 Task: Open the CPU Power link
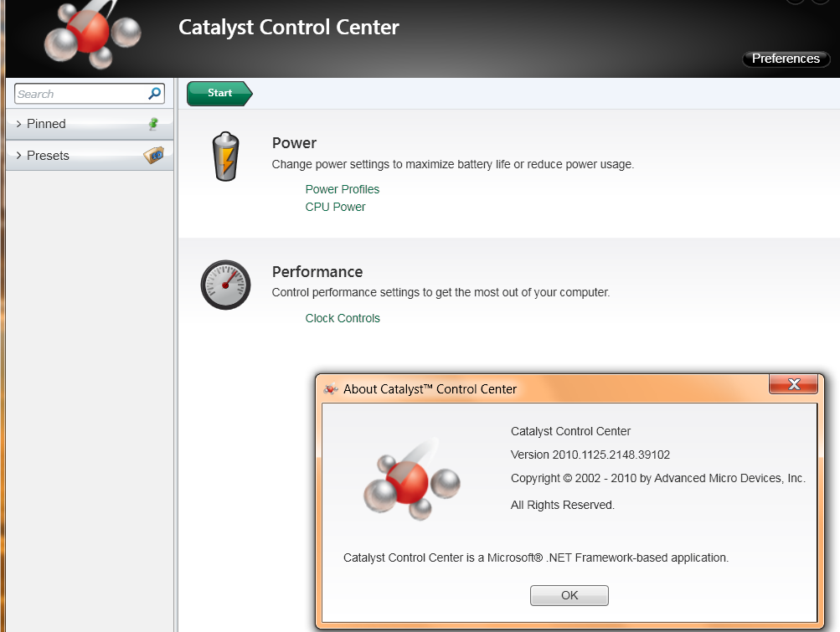(x=335, y=207)
